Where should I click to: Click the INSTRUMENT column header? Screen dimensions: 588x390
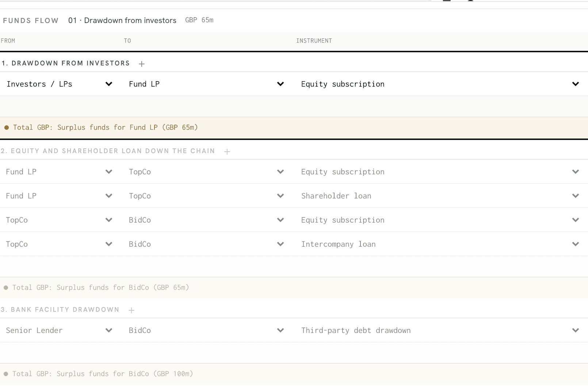[x=314, y=41]
